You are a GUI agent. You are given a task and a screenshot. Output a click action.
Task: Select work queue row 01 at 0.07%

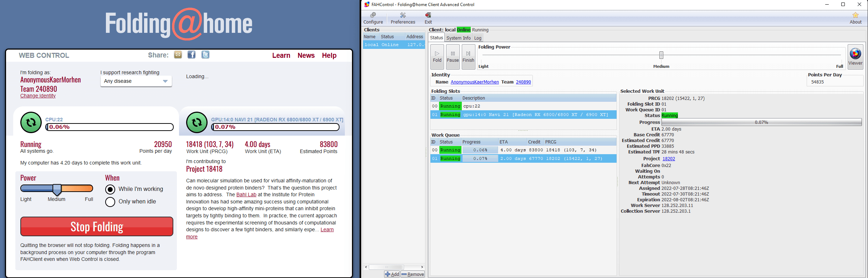point(524,158)
